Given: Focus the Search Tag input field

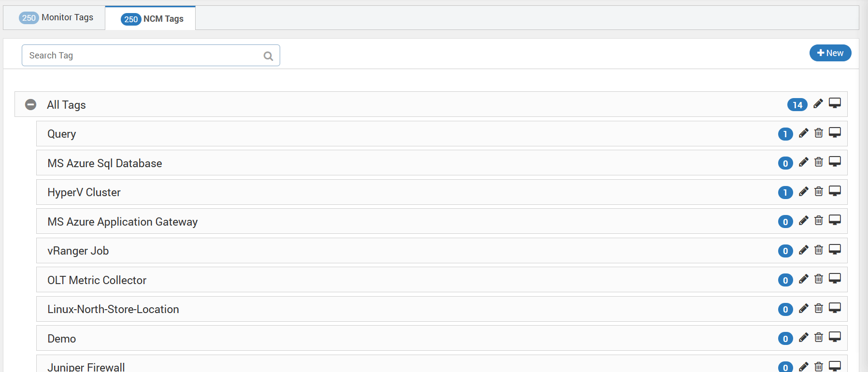Looking at the screenshot, I should click(x=151, y=56).
